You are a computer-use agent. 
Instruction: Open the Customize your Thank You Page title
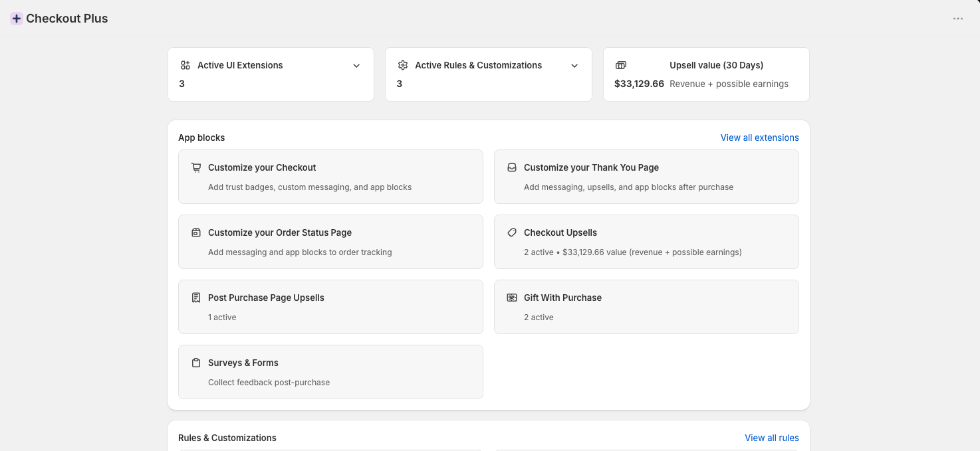coord(591,167)
